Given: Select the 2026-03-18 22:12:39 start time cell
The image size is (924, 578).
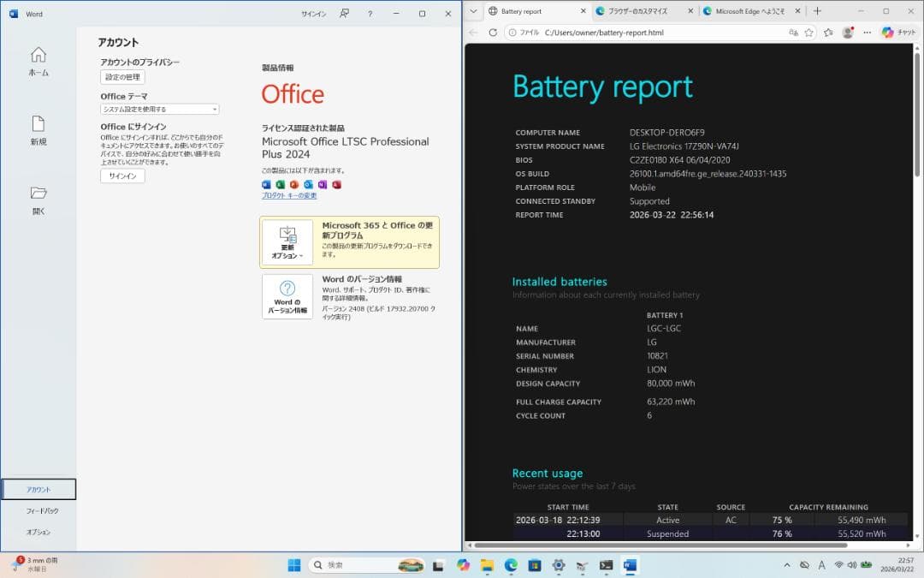Looking at the screenshot, I should [x=558, y=521].
